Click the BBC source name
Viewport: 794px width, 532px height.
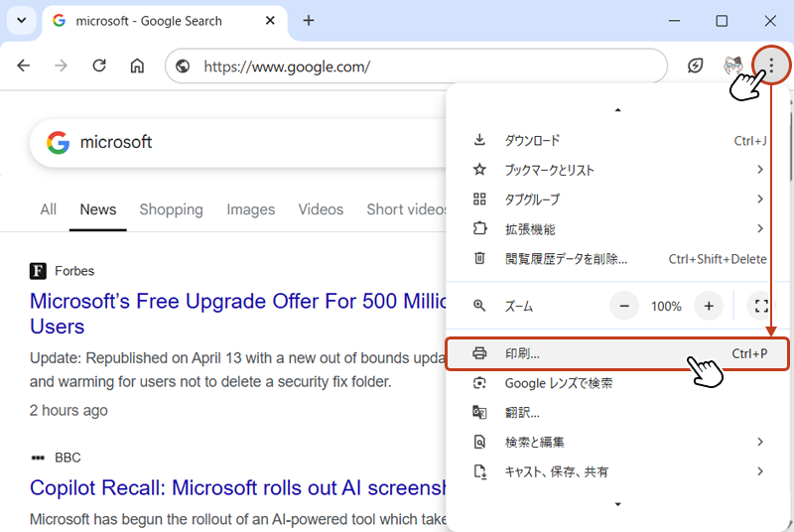coord(67,458)
